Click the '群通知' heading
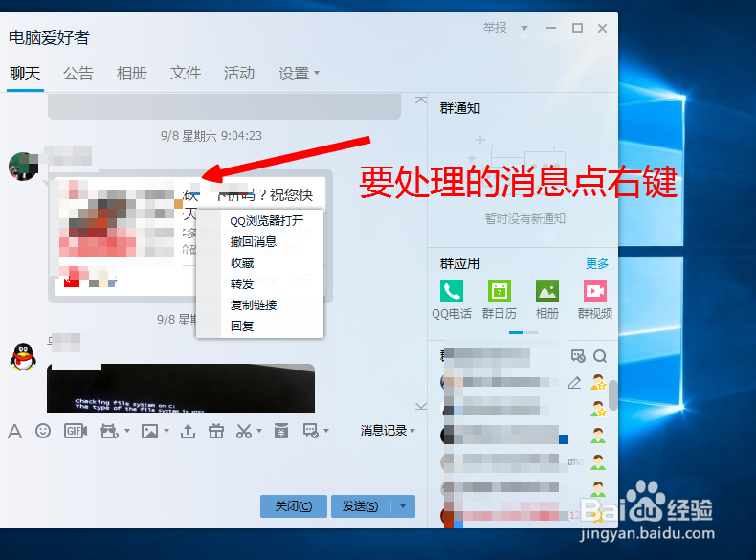This screenshot has width=756, height=560. 460,108
